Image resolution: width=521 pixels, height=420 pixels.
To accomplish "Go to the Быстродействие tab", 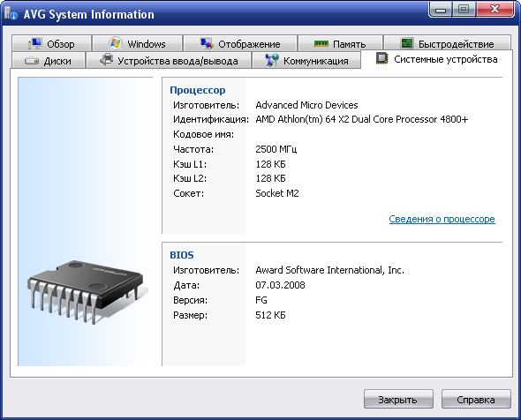I will 447,43.
